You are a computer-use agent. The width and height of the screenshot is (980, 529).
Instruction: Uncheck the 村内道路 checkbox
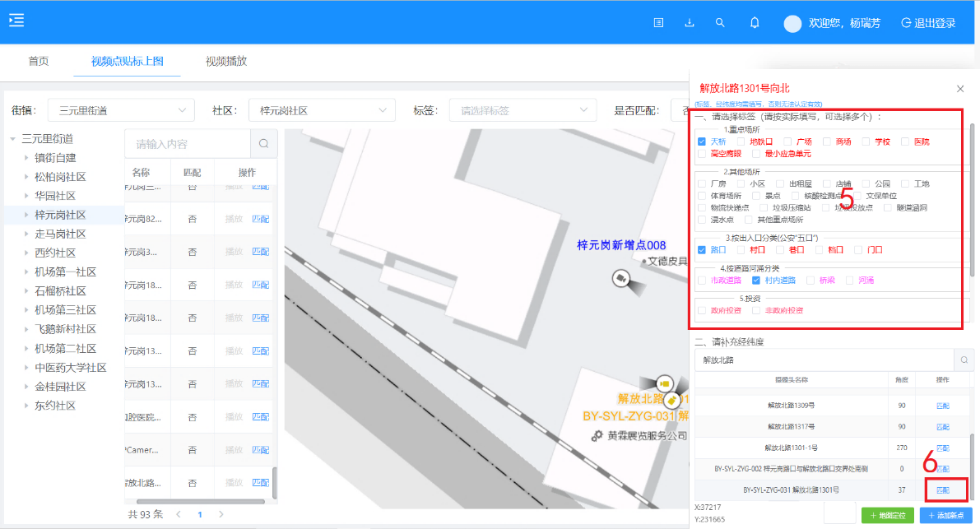coord(755,281)
